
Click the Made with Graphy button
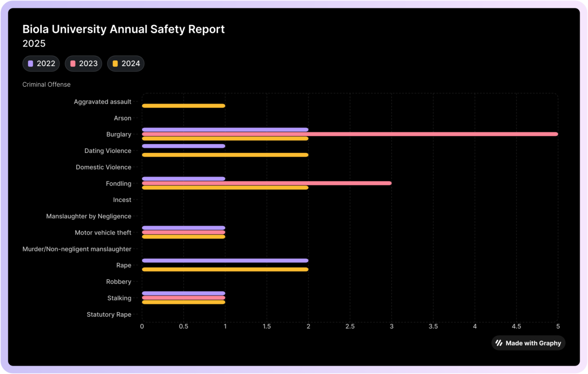(528, 343)
